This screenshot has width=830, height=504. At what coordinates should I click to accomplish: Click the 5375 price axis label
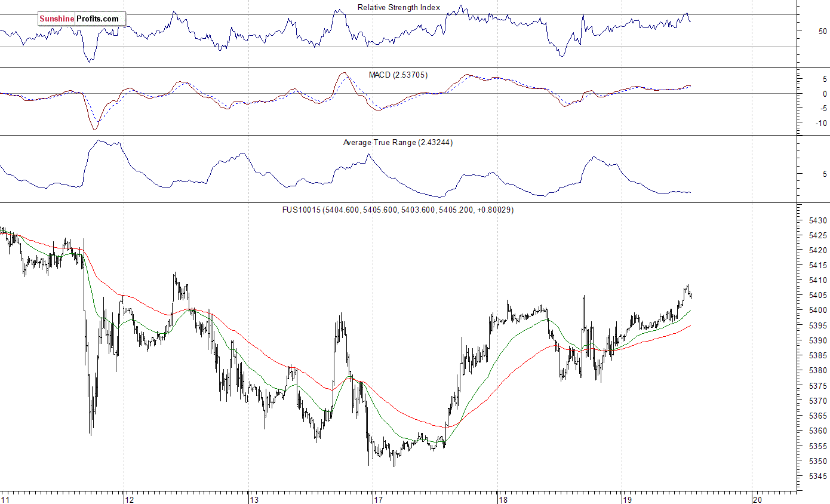click(817, 386)
